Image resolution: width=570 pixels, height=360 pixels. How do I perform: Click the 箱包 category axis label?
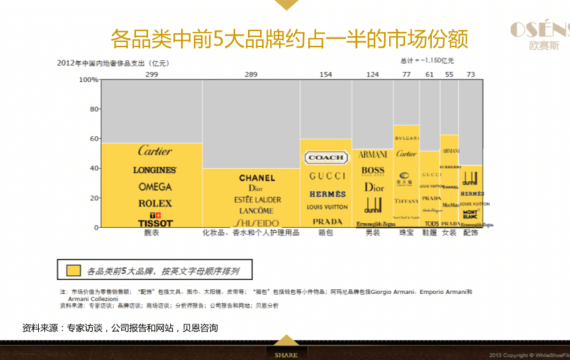click(x=326, y=233)
